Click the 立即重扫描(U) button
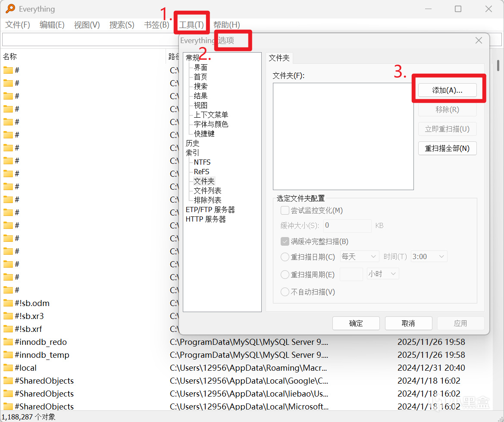This screenshot has height=422, width=504. 447,129
